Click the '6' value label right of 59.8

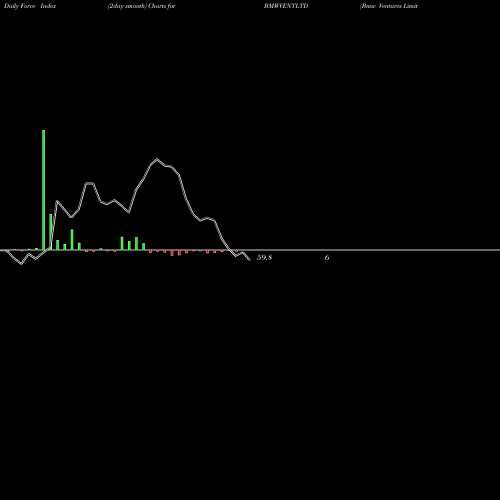click(x=327, y=258)
